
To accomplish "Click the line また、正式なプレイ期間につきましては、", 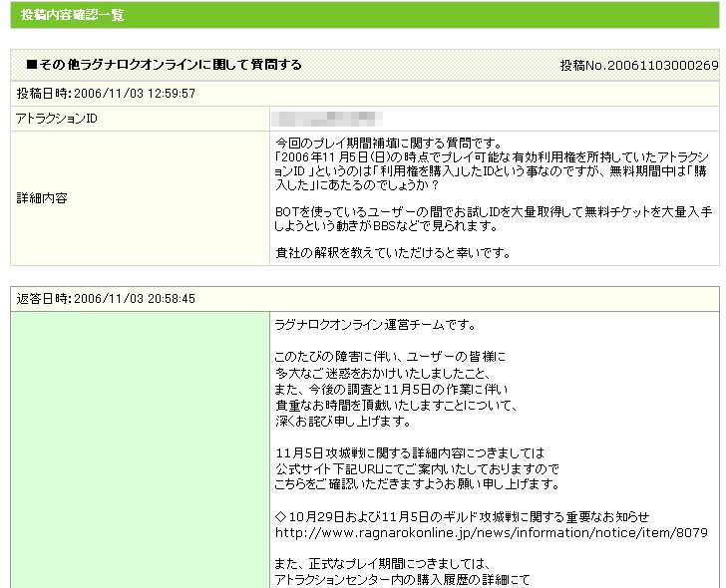I will pos(383,564).
